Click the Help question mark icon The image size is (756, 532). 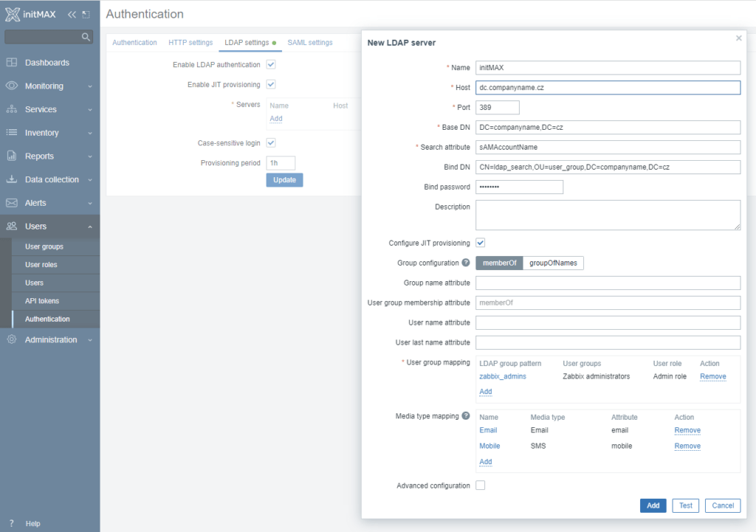(x=12, y=523)
